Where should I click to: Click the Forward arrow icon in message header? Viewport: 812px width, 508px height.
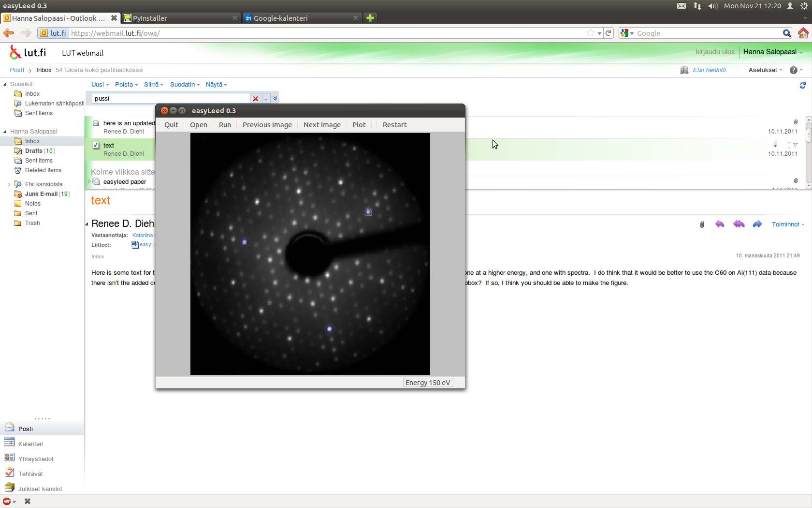click(x=757, y=224)
